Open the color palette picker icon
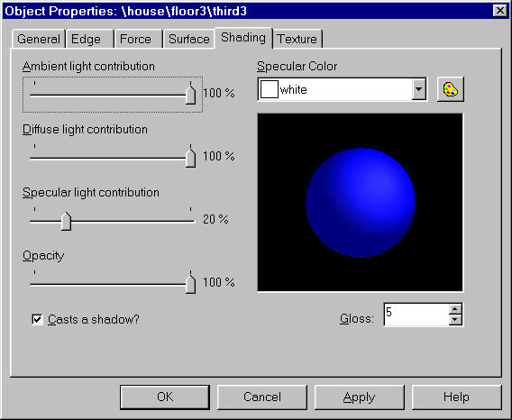The width and height of the screenshot is (512, 420). point(451,89)
